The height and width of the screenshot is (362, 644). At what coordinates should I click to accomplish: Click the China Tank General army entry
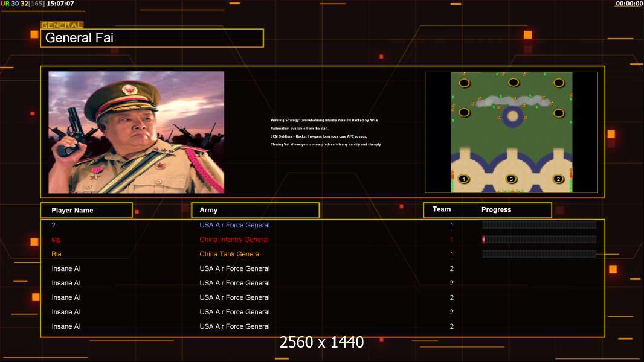(x=230, y=254)
